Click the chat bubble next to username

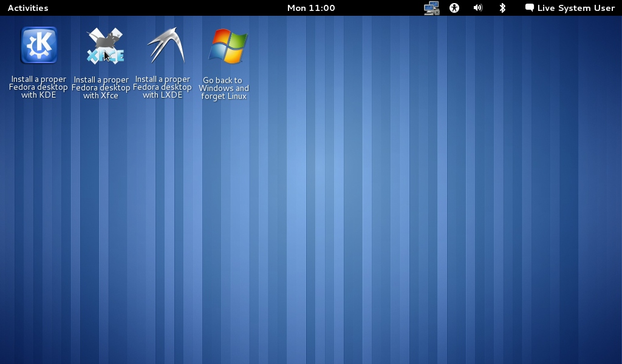tap(529, 8)
